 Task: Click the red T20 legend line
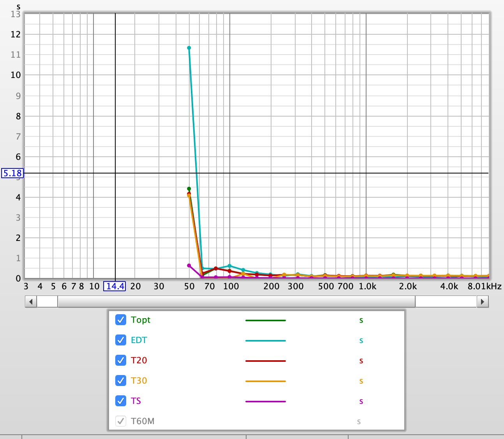click(x=266, y=361)
